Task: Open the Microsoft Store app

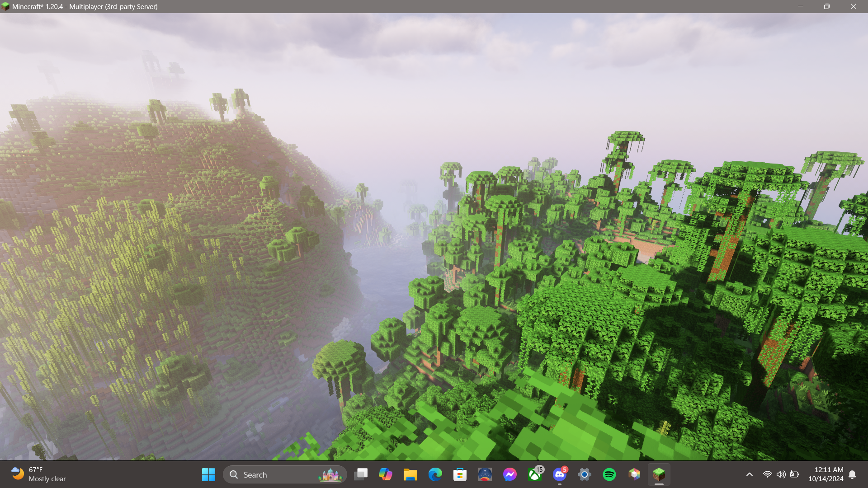Action: tap(460, 474)
